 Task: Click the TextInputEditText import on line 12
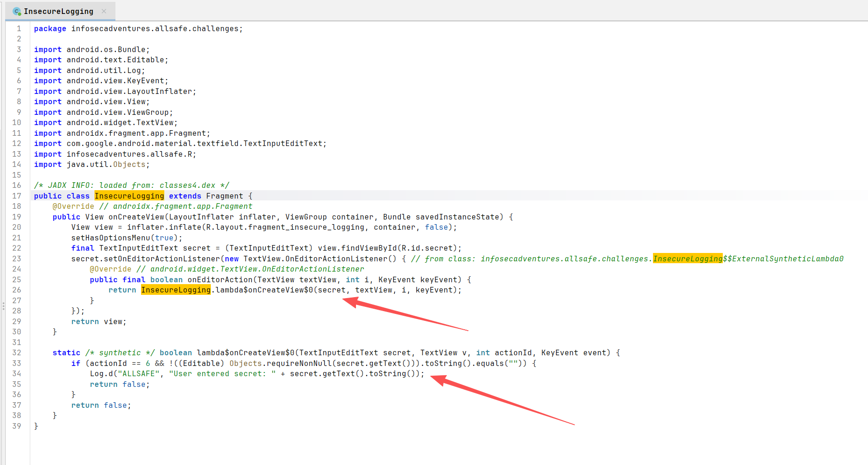[196, 143]
